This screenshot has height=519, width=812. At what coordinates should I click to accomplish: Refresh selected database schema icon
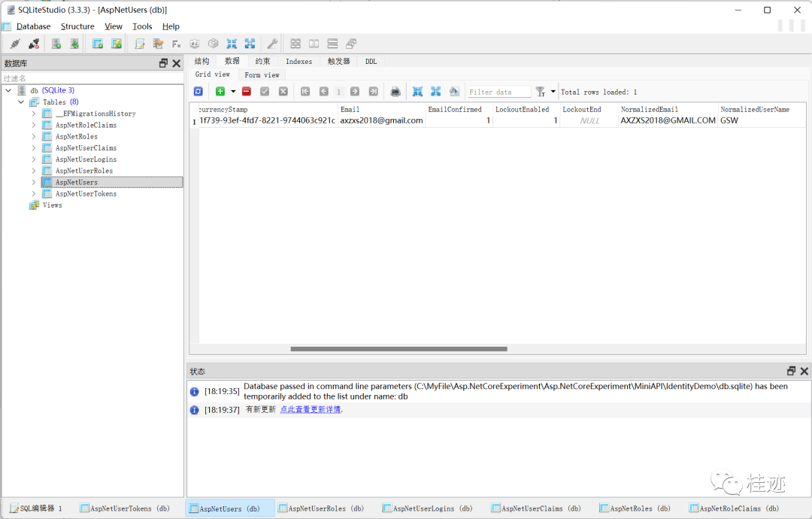click(x=74, y=44)
